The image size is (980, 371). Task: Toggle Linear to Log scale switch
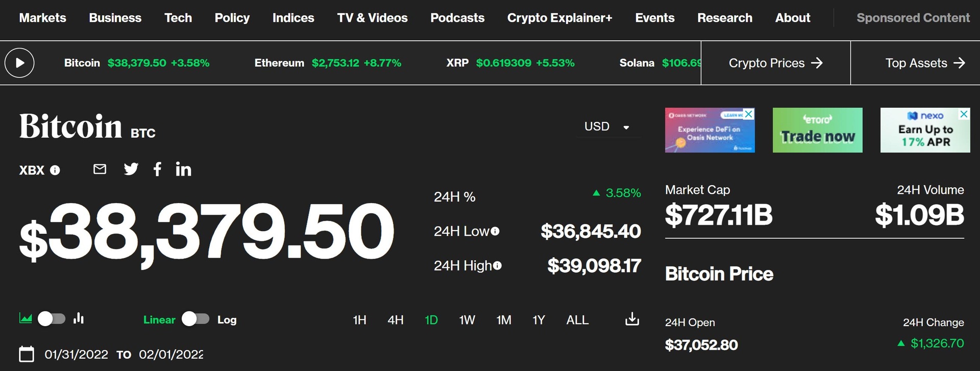(195, 319)
